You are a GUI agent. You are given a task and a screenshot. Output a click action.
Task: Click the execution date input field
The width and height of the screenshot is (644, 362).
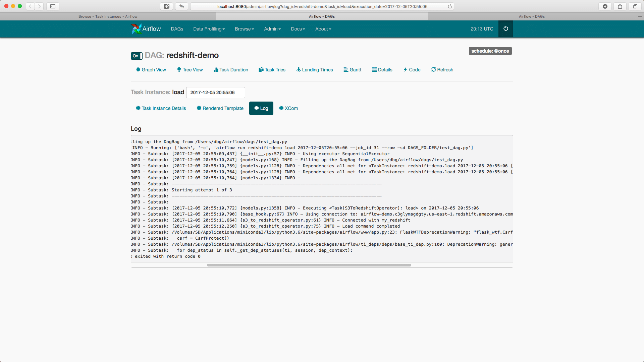(215, 93)
